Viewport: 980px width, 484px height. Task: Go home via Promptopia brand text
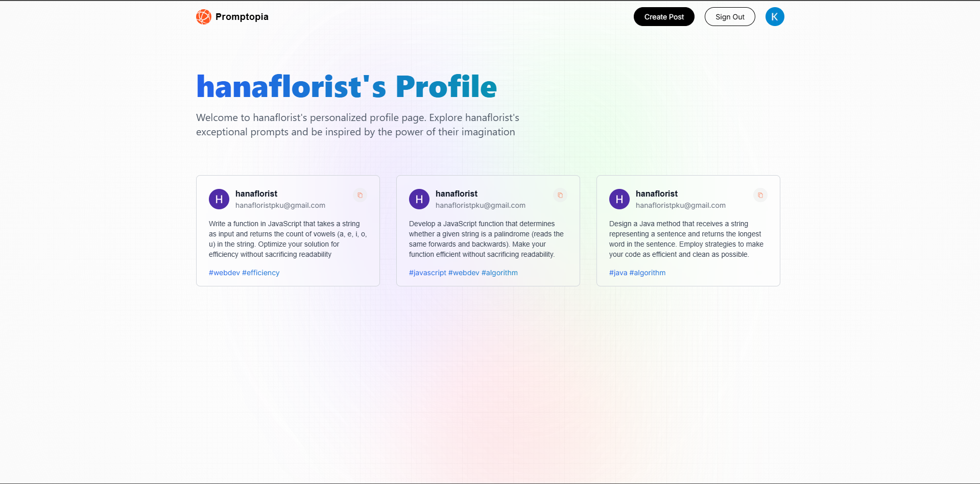tap(242, 17)
